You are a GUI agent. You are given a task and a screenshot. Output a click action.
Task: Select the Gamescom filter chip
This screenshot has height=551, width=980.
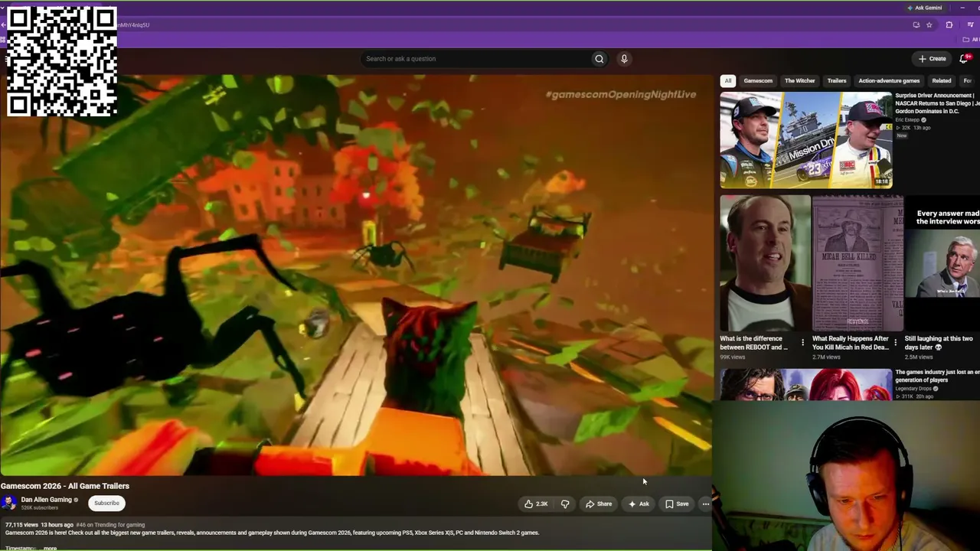[758, 80]
